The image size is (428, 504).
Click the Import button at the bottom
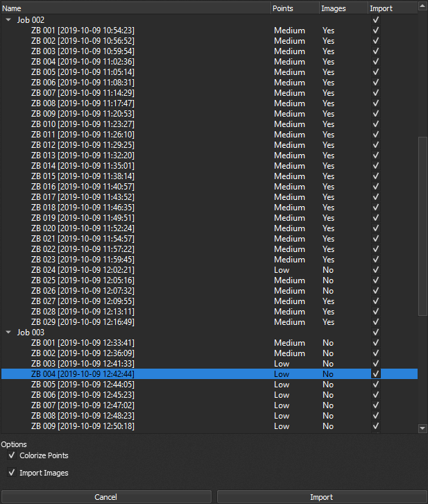coord(322,497)
